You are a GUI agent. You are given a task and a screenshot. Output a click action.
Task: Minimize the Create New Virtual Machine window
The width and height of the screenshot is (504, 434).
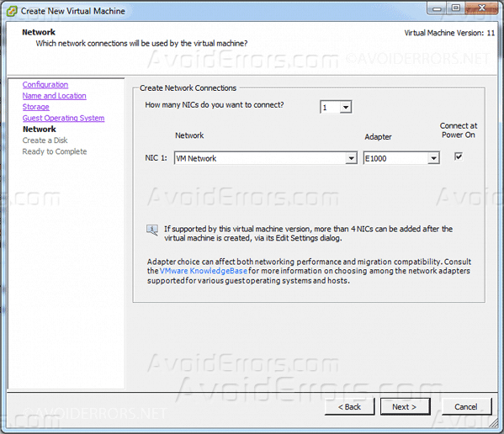(437, 8)
